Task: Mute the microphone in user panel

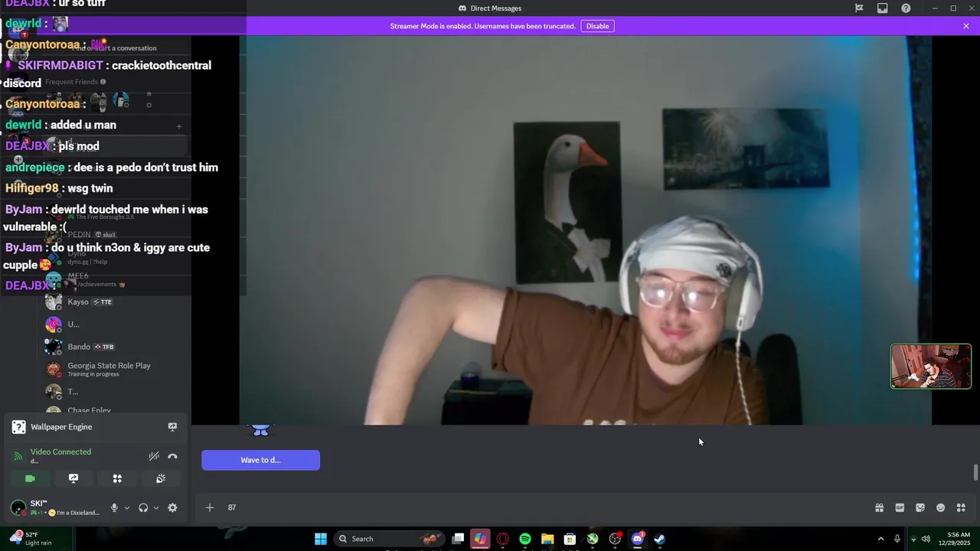Action: [114, 507]
